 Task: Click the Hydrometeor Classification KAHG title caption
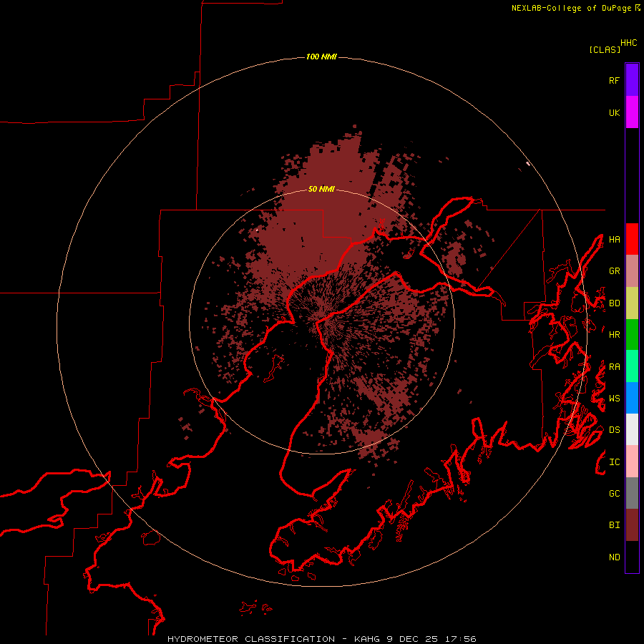[321, 639]
